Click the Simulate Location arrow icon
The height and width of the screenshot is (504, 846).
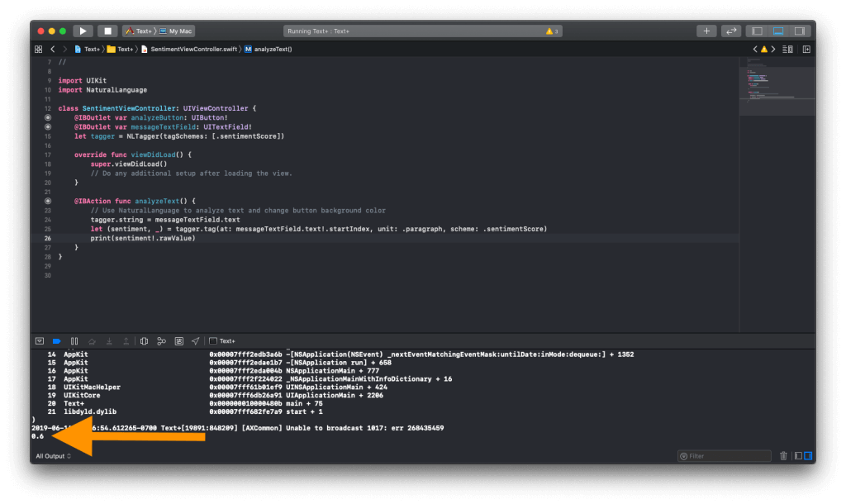click(x=195, y=340)
